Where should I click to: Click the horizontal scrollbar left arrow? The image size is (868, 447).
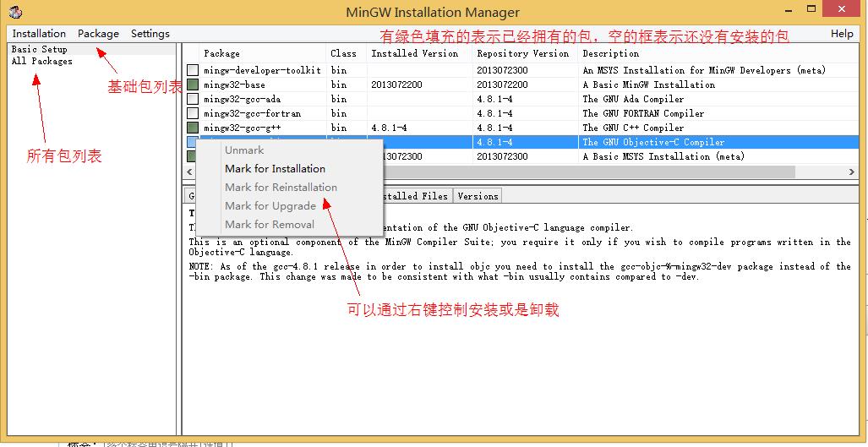point(190,172)
